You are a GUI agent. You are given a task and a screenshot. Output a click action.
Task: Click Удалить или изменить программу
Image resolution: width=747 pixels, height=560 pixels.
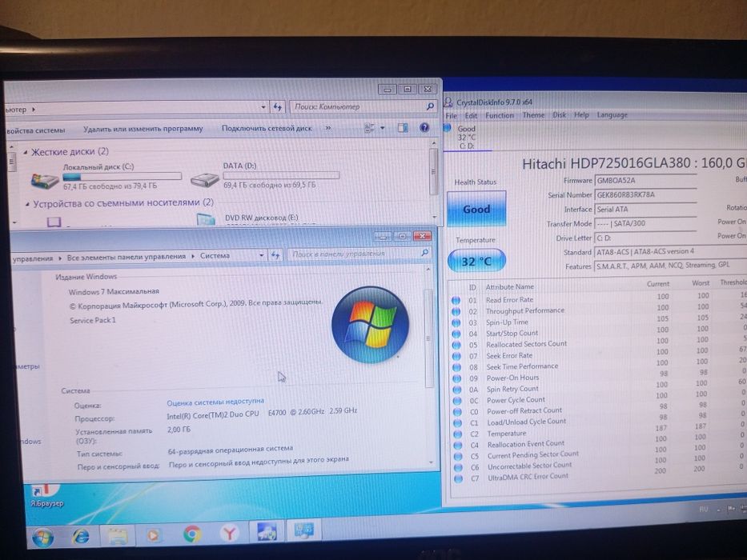(x=143, y=129)
